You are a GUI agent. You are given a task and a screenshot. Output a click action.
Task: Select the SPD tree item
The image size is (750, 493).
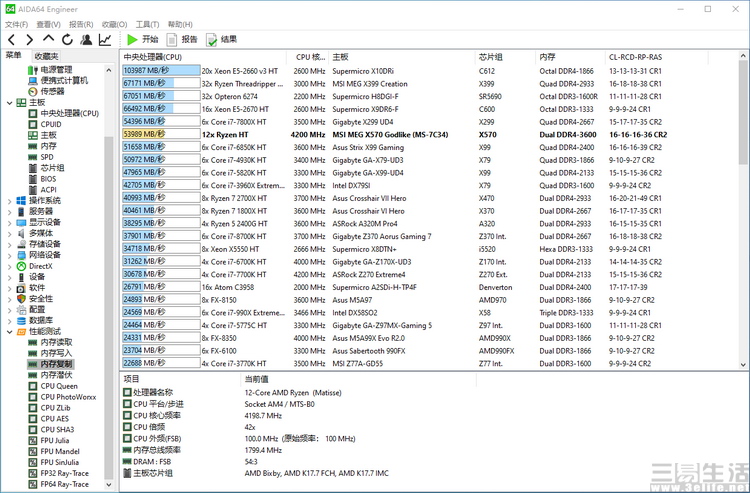(47, 157)
